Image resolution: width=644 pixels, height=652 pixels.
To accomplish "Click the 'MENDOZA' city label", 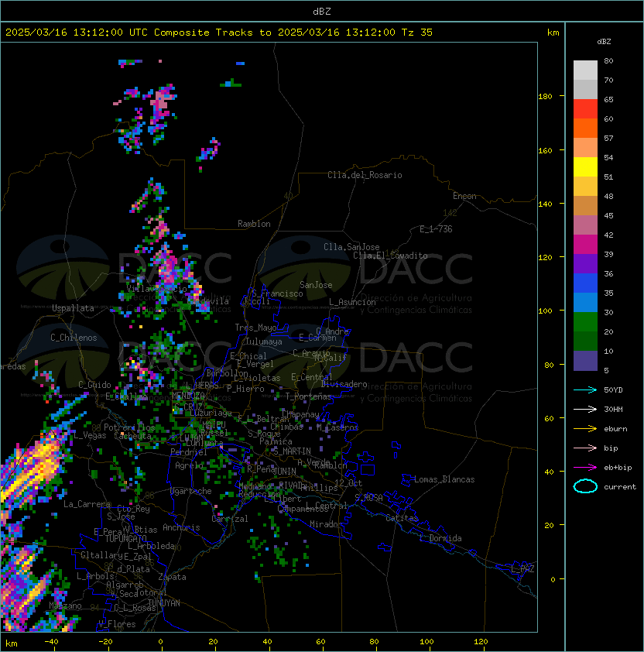I will (188, 395).
